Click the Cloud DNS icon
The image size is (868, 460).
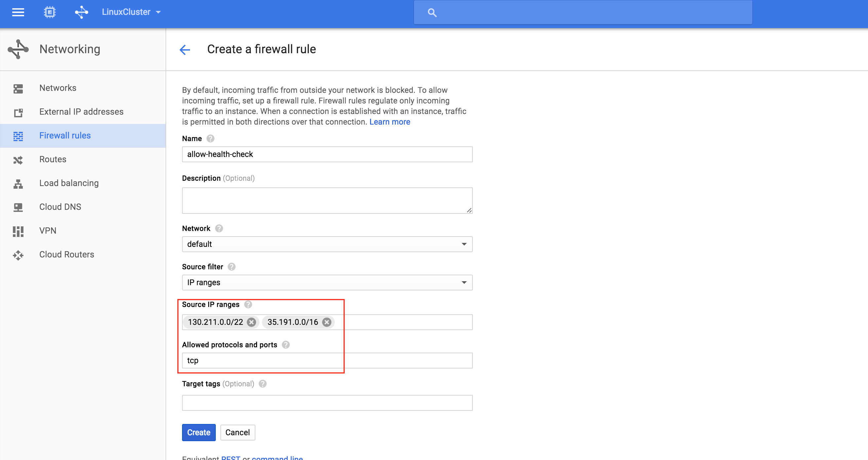pos(18,208)
